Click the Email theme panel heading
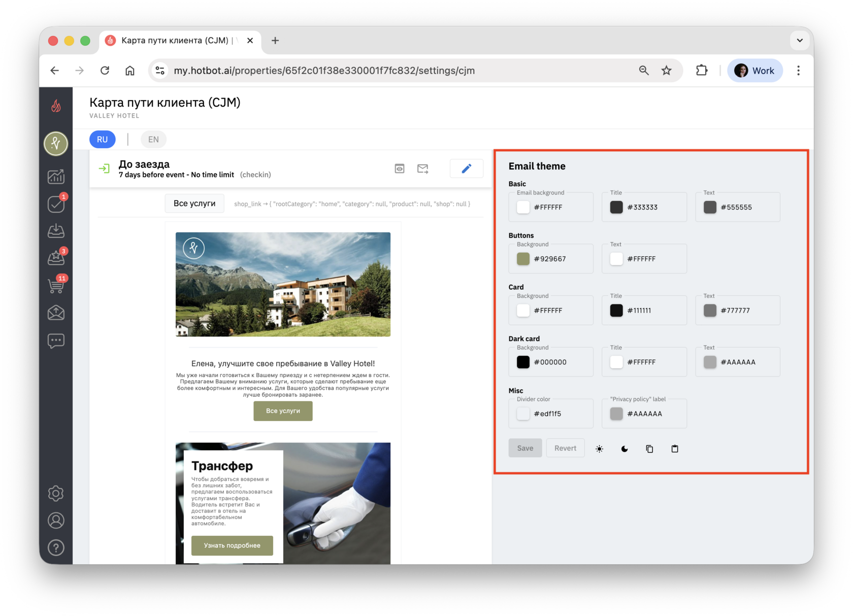The height and width of the screenshot is (616, 853). point(537,166)
